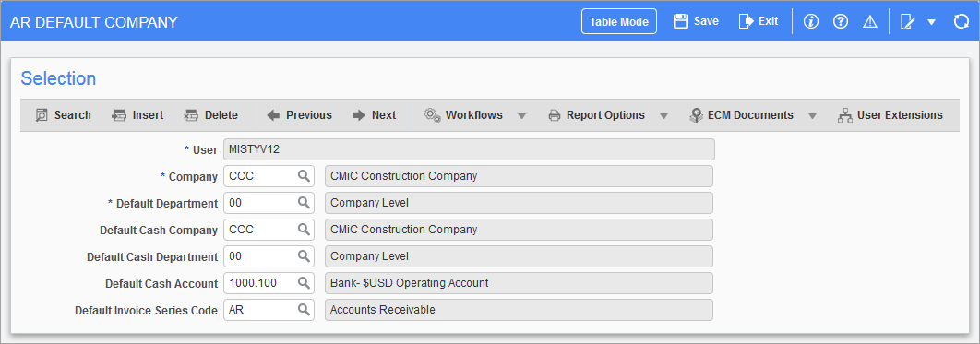Viewport: 980px width, 344px height.
Task: Save the AR default company record
Action: tap(696, 21)
